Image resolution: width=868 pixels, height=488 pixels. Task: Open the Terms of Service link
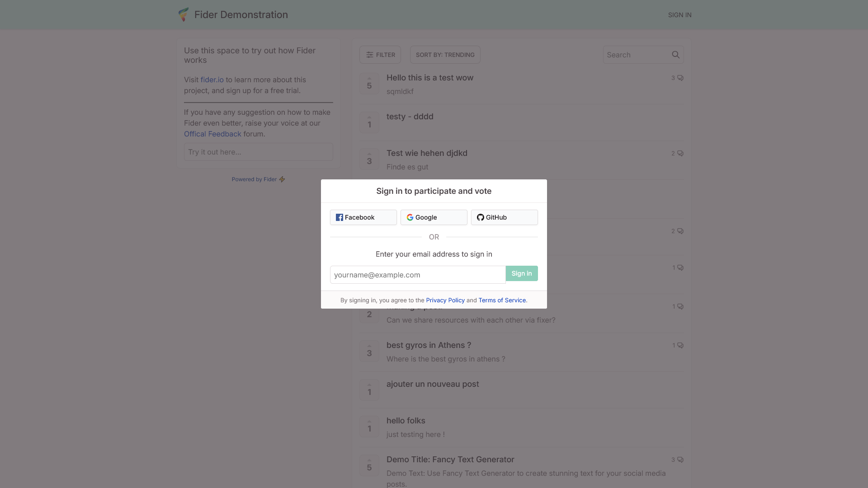point(502,300)
